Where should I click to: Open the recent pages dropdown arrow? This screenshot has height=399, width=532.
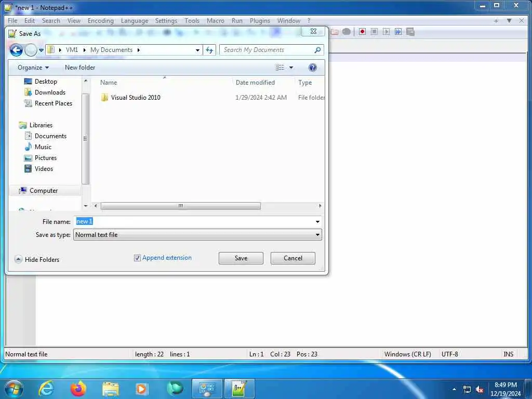[x=41, y=50]
